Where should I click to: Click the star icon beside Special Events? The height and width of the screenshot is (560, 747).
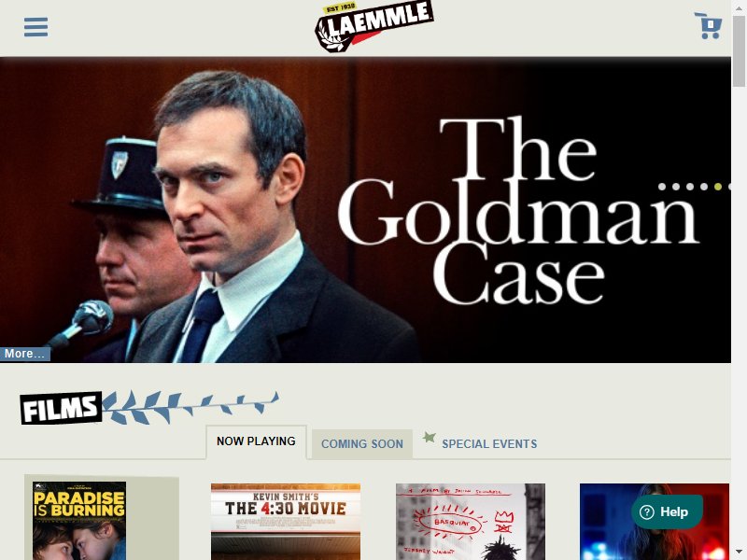[x=430, y=437]
